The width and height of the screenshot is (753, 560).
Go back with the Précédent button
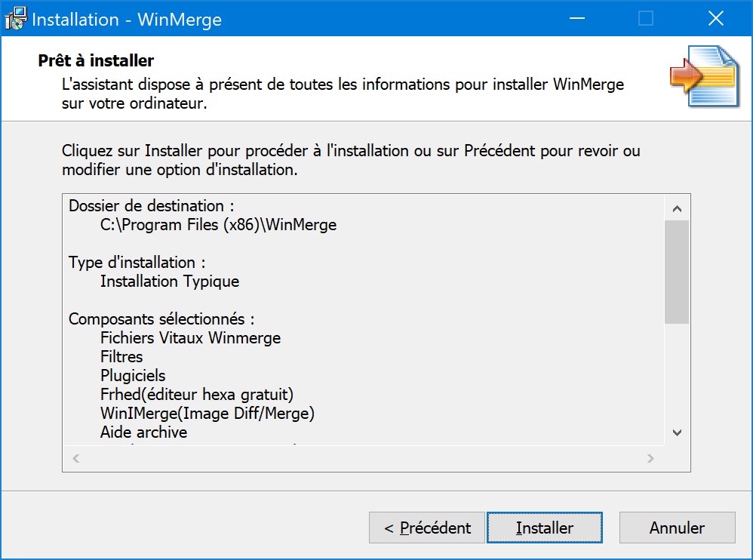point(427,528)
